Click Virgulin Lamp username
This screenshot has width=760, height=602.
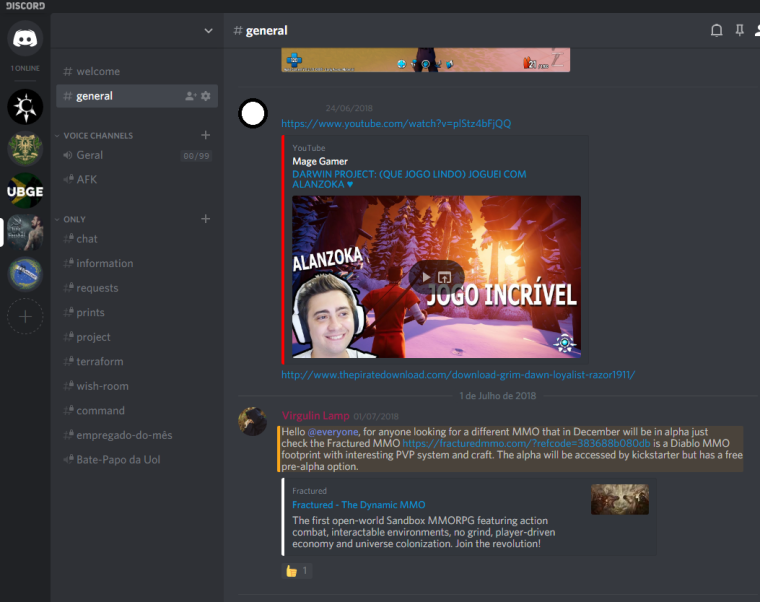click(316, 416)
